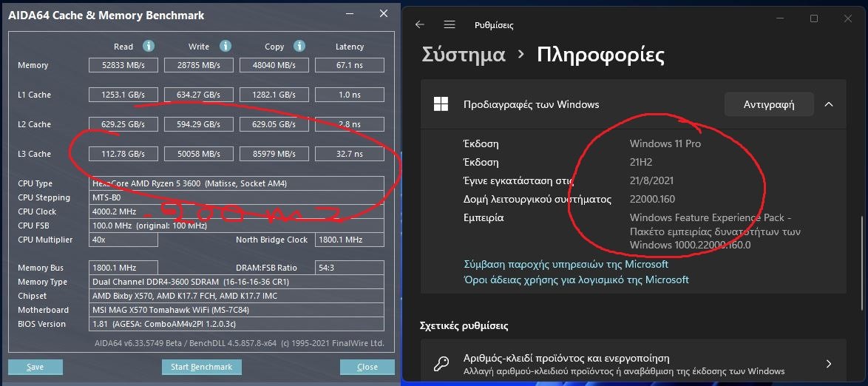Click the Start Benchmark button
The image size is (868, 386).
202,367
